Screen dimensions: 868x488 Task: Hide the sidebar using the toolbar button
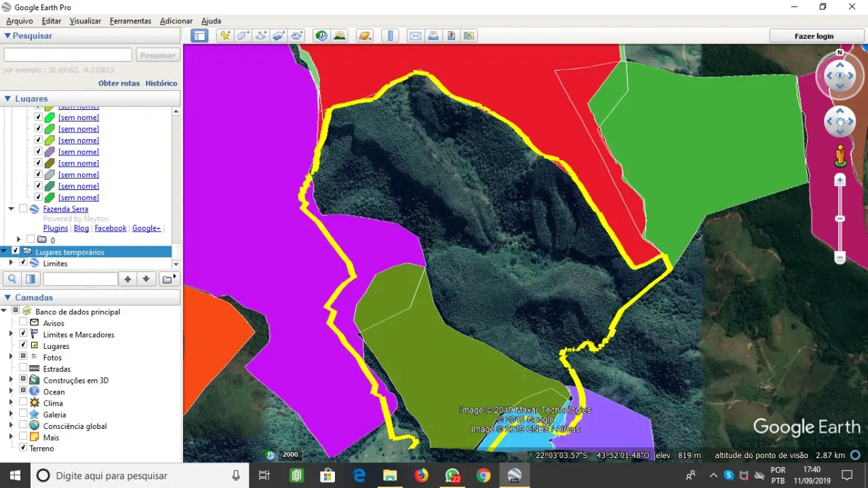[x=199, y=36]
